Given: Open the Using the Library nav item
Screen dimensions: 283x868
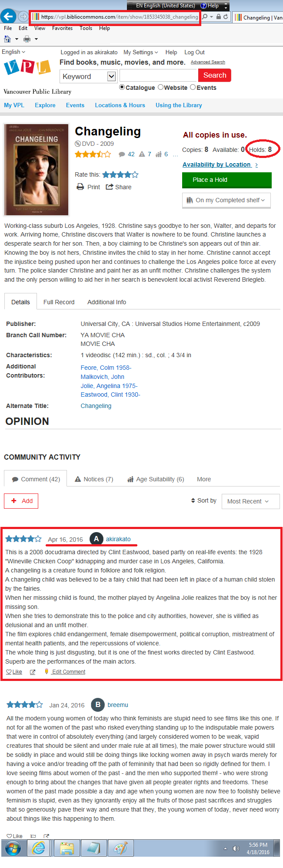Looking at the screenshot, I should pos(179,105).
